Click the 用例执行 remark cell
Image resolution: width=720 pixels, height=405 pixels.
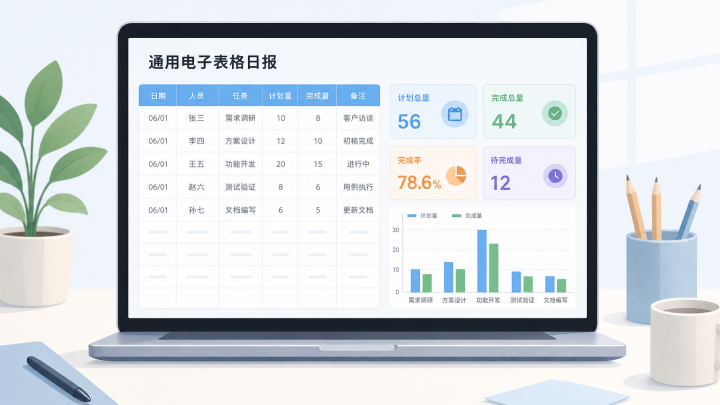tap(358, 187)
